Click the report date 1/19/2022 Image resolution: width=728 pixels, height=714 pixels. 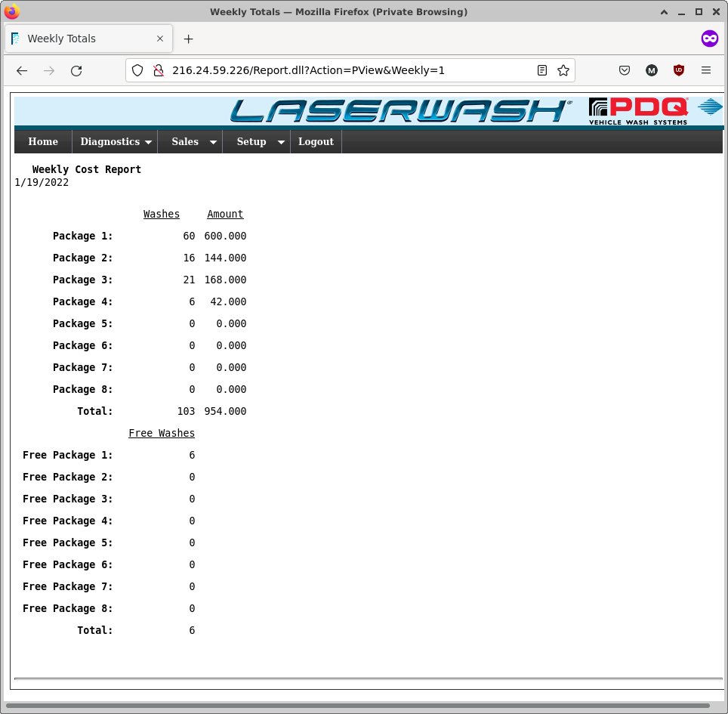coord(42,183)
